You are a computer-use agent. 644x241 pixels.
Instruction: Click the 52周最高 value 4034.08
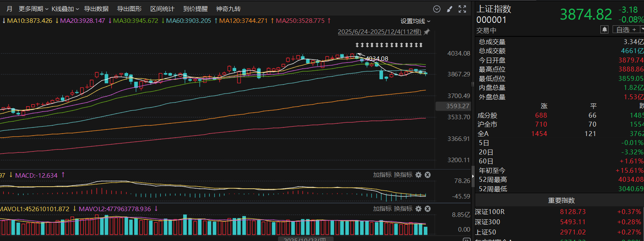[x=631, y=180]
